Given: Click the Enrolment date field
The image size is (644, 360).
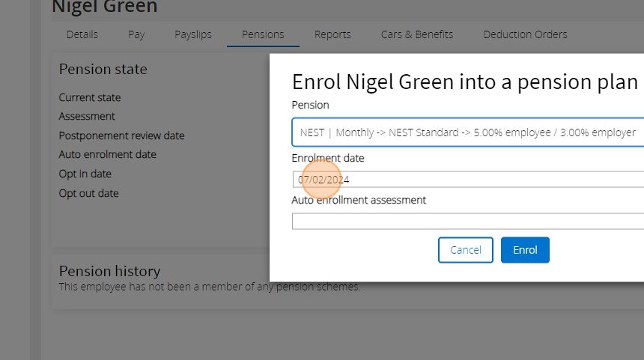Looking at the screenshot, I should 468,180.
